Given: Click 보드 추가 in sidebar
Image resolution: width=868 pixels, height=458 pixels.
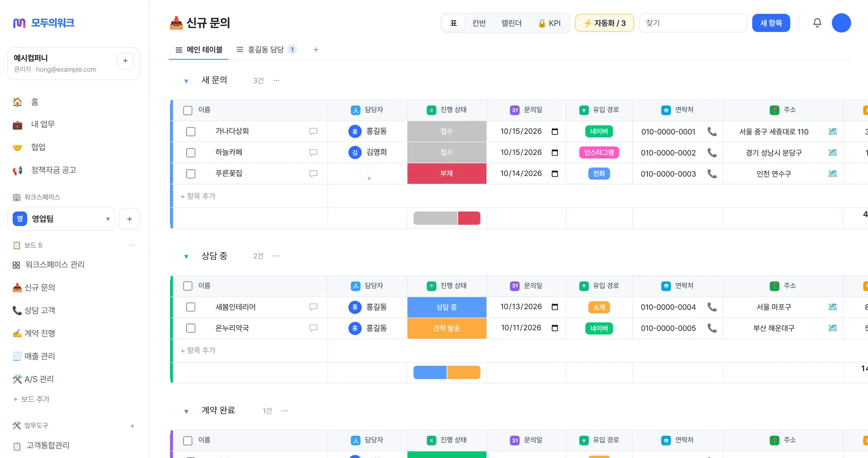Looking at the screenshot, I should coord(31,399).
